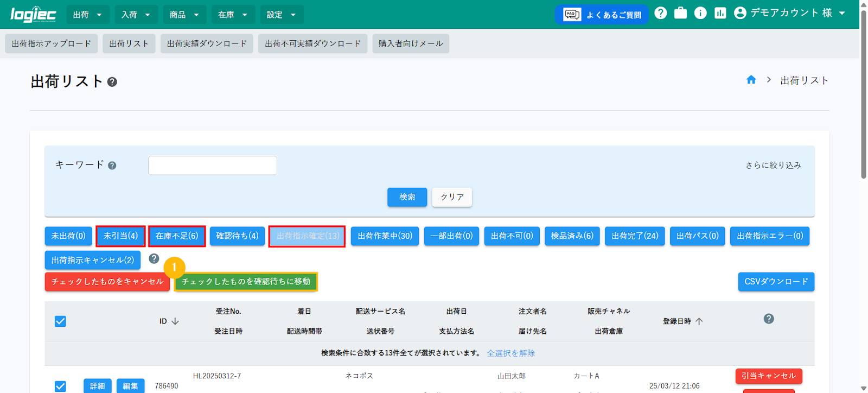Uncheck the checkbox for order 786490
Image resolution: width=868 pixels, height=393 pixels.
pos(60,386)
